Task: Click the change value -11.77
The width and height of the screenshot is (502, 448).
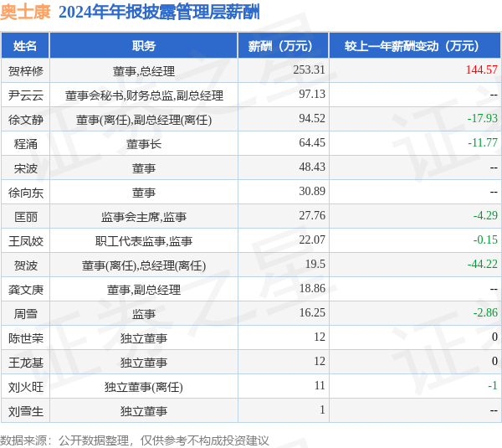Action: click(x=483, y=142)
